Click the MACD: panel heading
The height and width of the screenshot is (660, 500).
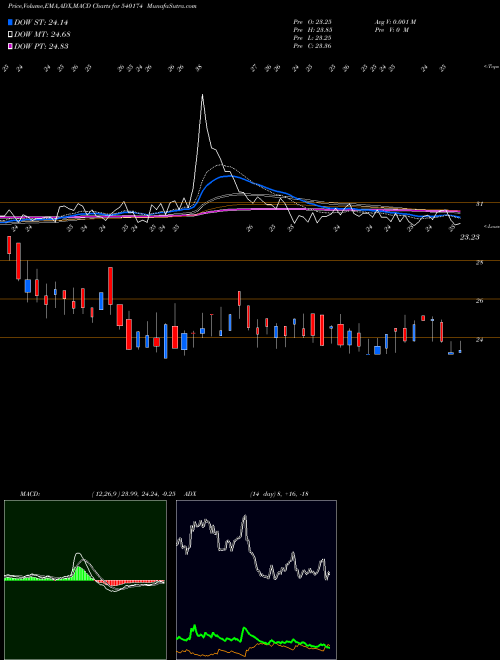pyautogui.click(x=29, y=494)
